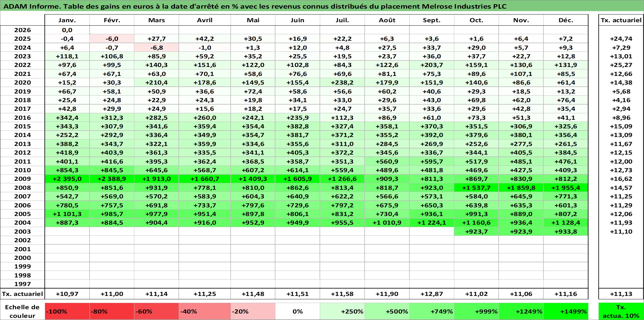
Task: Click the +1249% color scale swatch
Action: (x=521, y=311)
